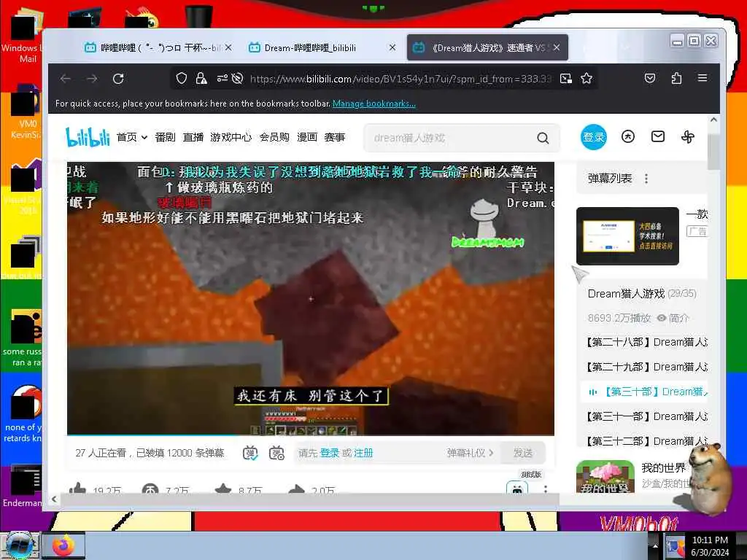Viewport: 747px width, 560px height.
Task: Open the site permissions icon in the address bar
Action: pyautogui.click(x=222, y=79)
